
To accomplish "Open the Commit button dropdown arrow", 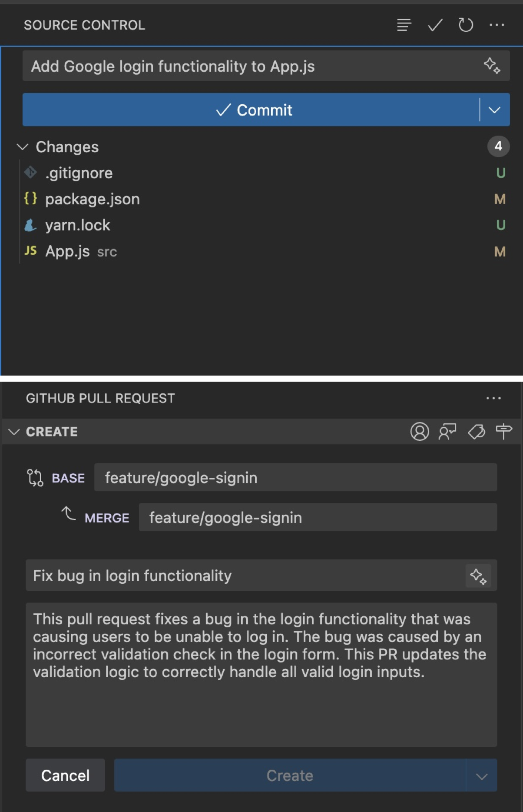I will point(494,110).
